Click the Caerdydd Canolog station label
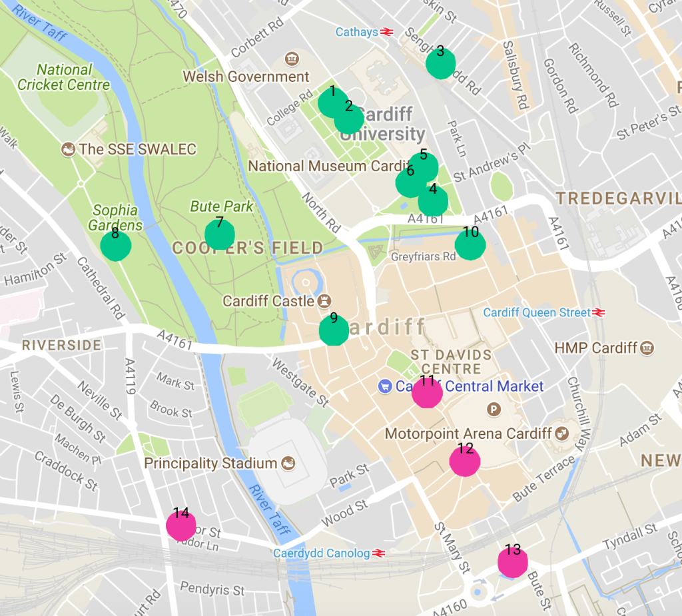Viewport: 682px width, 616px height. 322,553
